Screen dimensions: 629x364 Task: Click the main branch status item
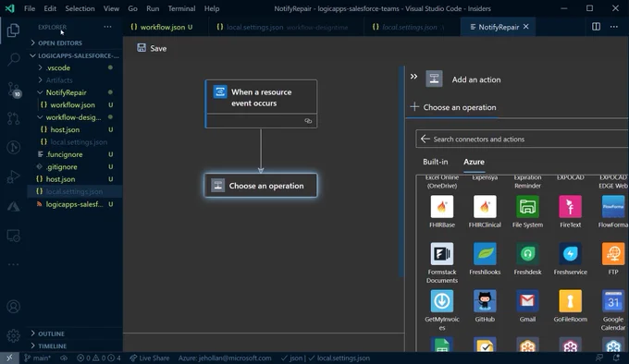click(x=37, y=358)
